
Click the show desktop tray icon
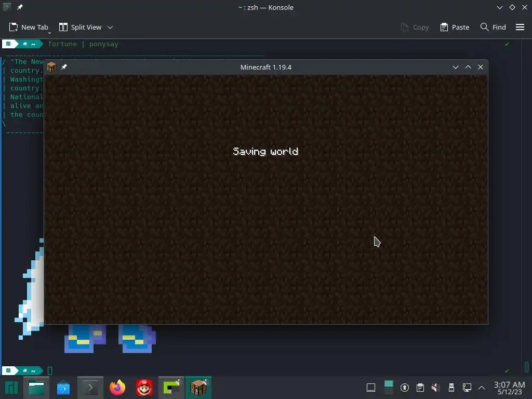[371, 388]
